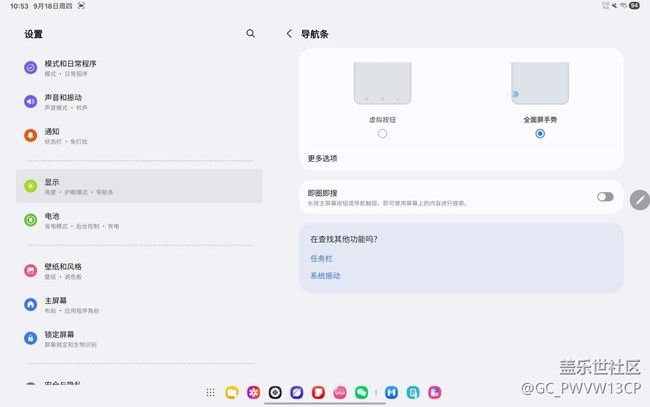
Task: Open the pink Gallery flower app
Action: coord(254,393)
